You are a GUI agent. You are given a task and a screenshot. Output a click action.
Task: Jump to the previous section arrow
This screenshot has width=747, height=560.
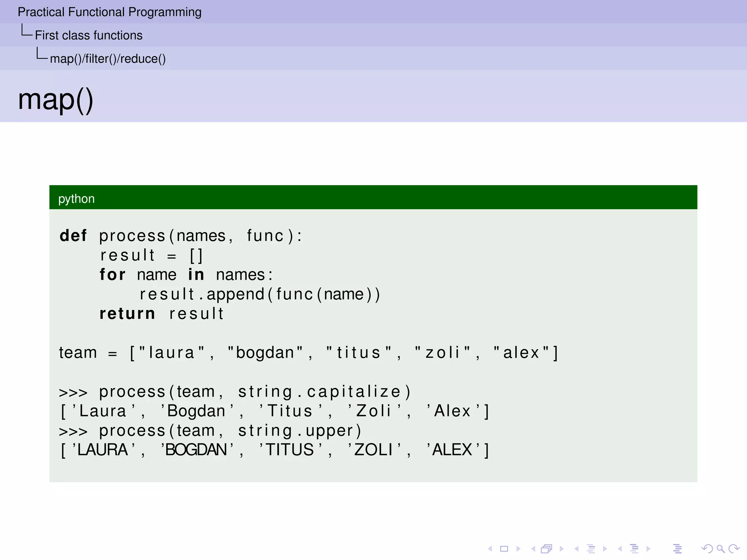point(620,549)
